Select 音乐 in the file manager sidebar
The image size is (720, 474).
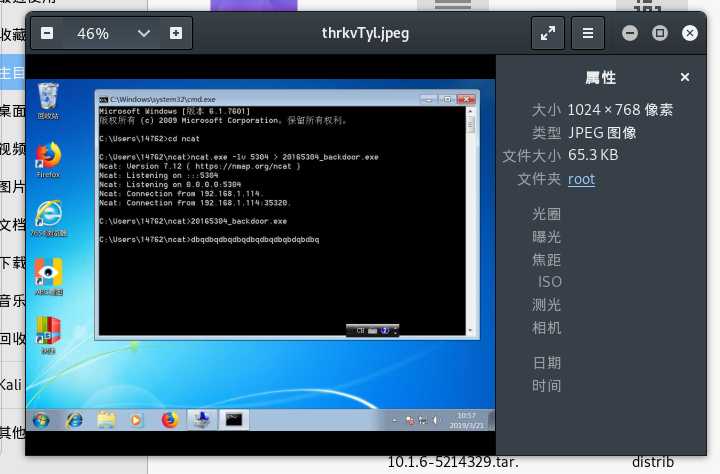click(x=12, y=301)
